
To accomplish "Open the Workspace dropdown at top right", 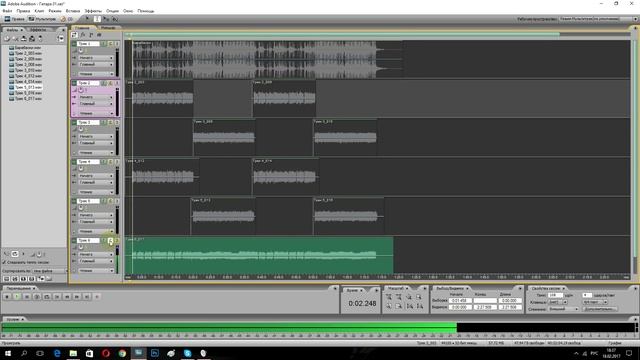I will pos(598,19).
